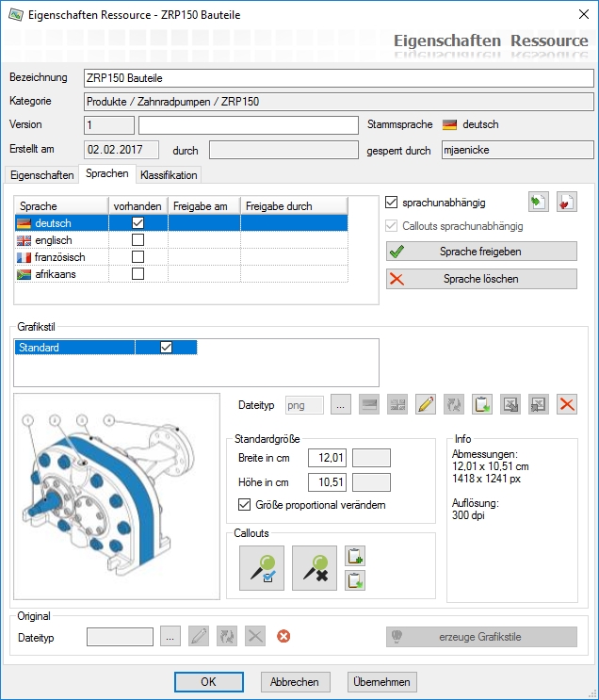Close the Eigenschaften Ressource dialog
The height and width of the screenshot is (700, 599).
point(584,14)
